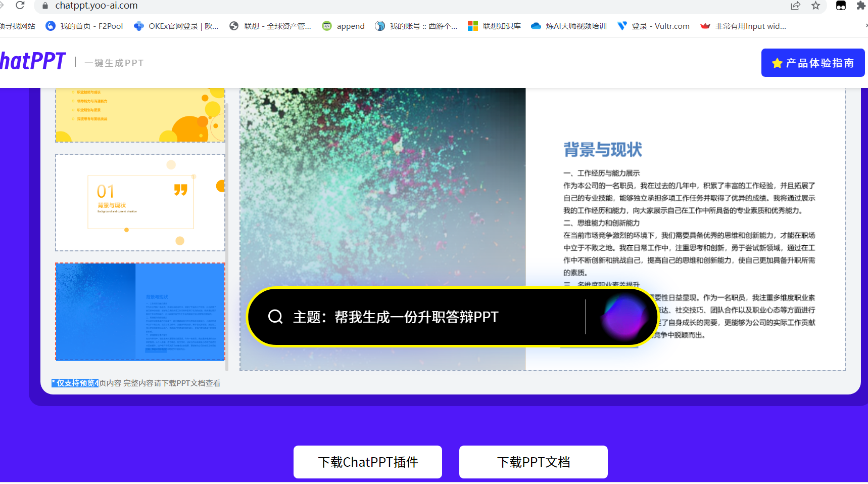Click the 一、工作经历与能力展示 line
Screen dimensions: 868x484
[x=602, y=173]
